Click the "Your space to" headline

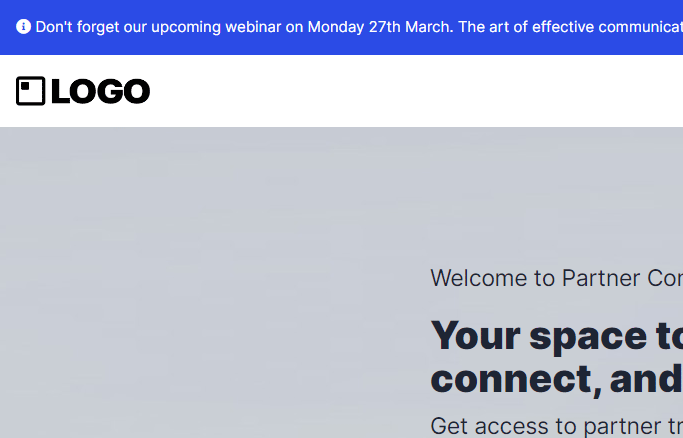(x=556, y=336)
